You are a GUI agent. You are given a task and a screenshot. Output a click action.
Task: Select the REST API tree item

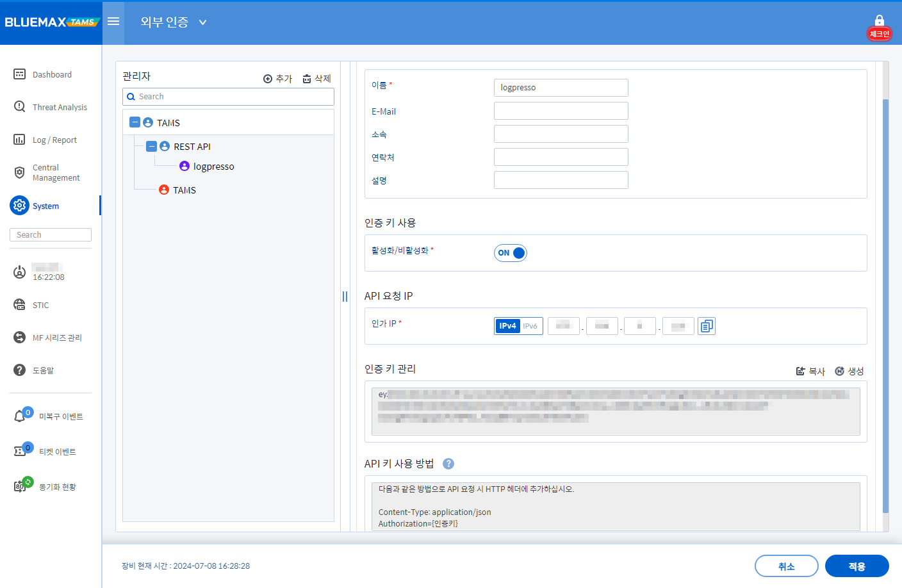tap(192, 147)
